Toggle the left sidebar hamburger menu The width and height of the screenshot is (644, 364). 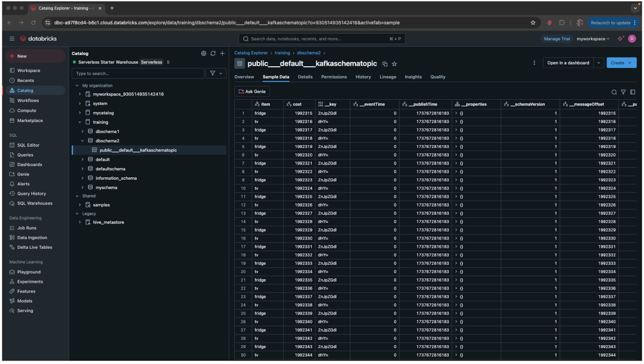(12, 39)
